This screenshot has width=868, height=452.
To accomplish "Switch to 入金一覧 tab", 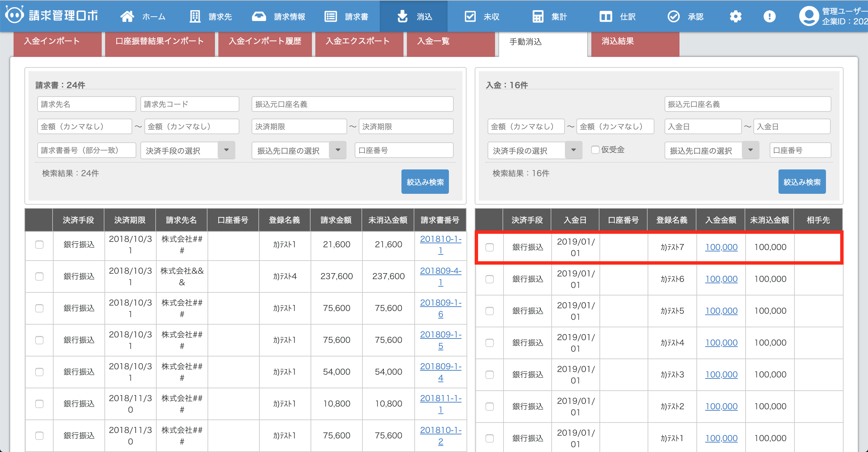I will (433, 41).
